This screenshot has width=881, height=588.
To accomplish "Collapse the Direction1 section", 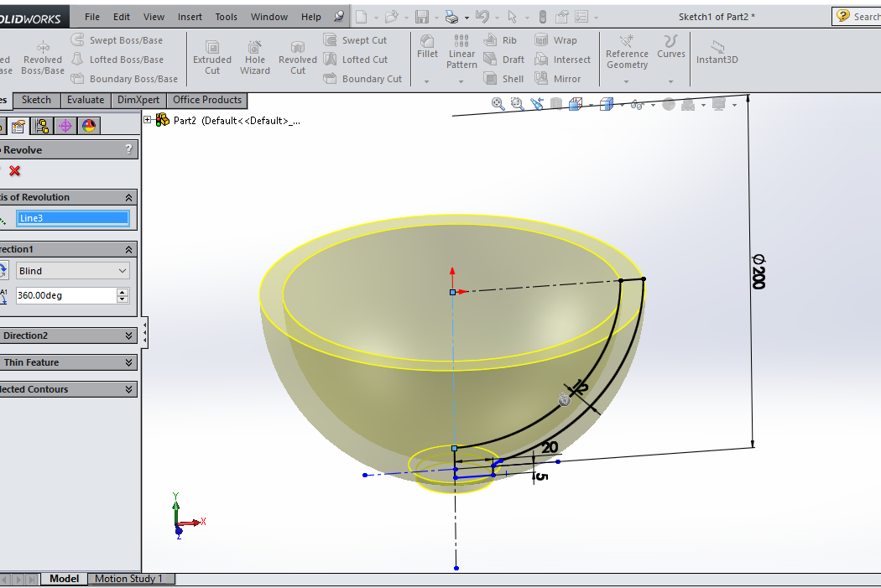I will click(x=128, y=249).
